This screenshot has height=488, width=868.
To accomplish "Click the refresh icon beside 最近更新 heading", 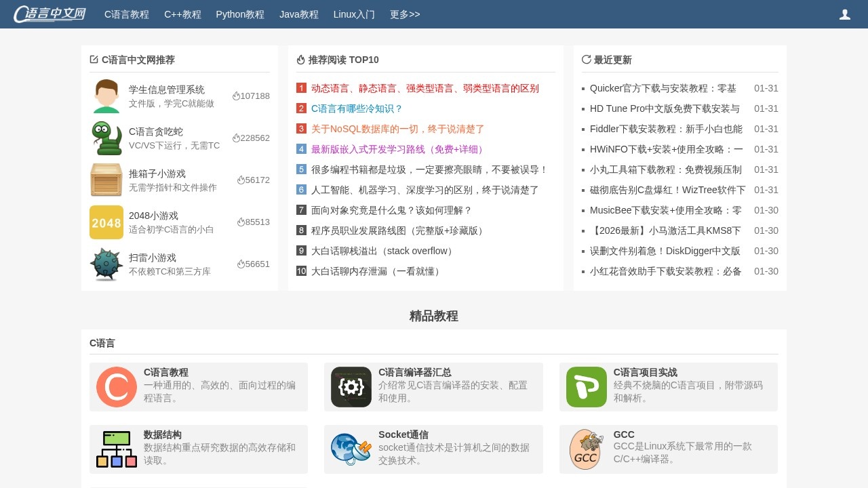I will [587, 59].
